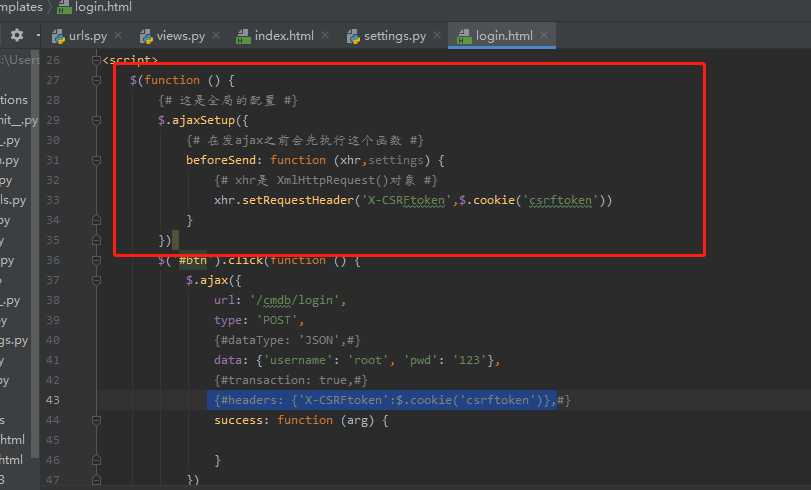Collapse the ajaxSetup fold at line 29
This screenshot has width=811, height=490.
click(96, 120)
